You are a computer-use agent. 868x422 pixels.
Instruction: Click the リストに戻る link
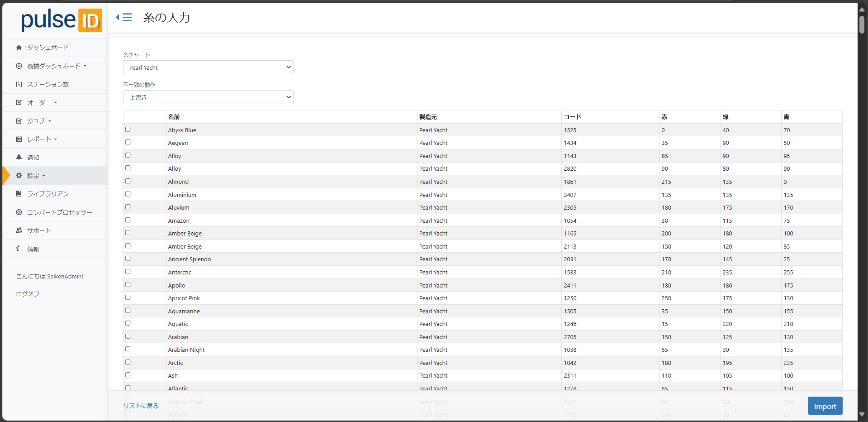pyautogui.click(x=141, y=406)
